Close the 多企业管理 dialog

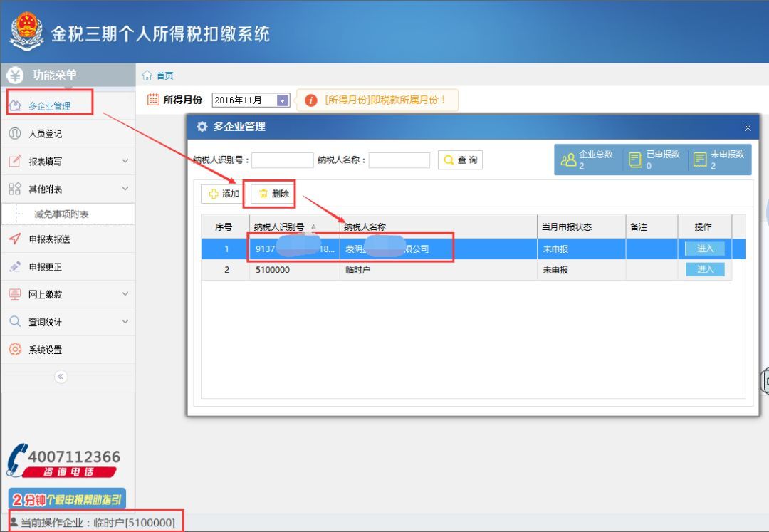pyautogui.click(x=748, y=127)
